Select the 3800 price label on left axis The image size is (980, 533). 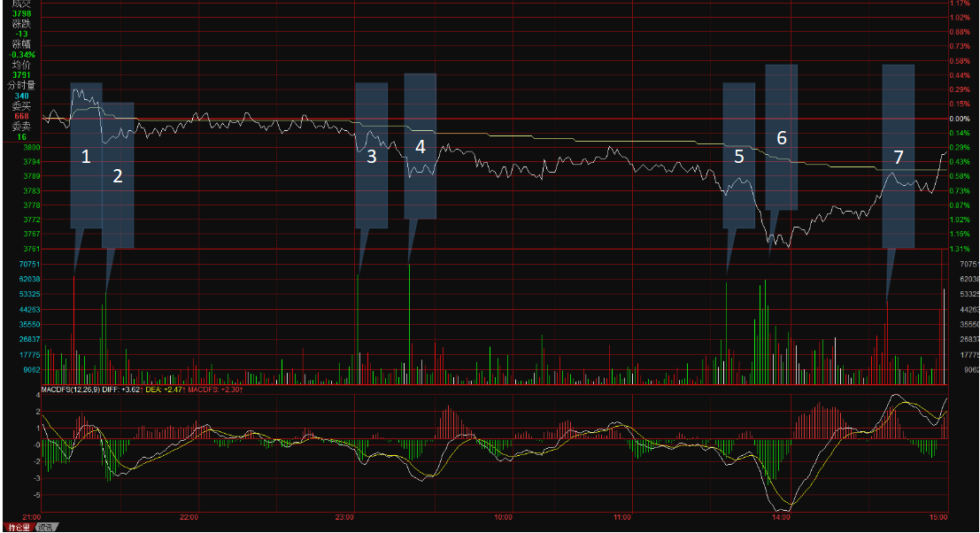pyautogui.click(x=29, y=147)
